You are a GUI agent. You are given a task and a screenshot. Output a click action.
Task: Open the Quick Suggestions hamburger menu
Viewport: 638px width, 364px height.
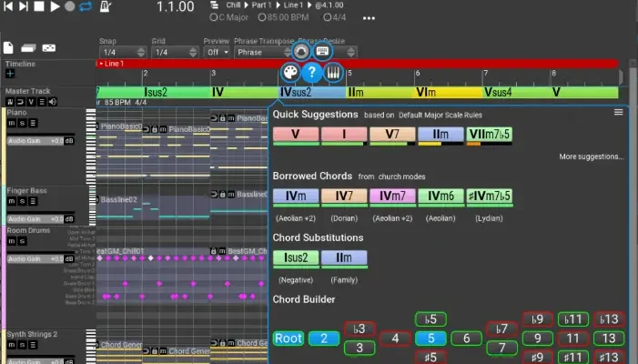click(619, 113)
